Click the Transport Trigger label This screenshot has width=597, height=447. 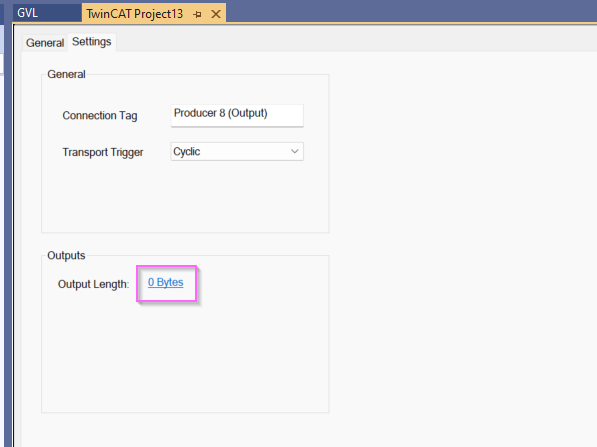103,152
